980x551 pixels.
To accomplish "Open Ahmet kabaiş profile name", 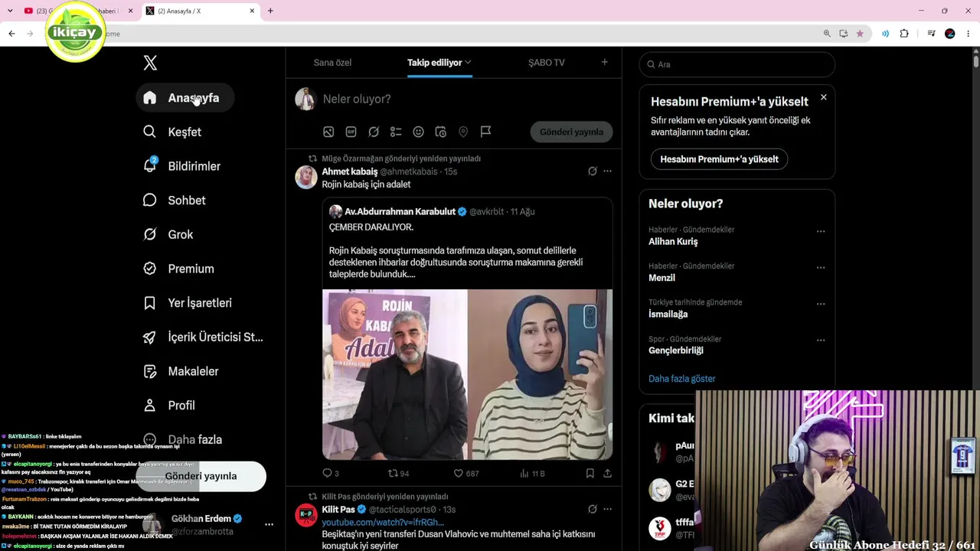I will coord(350,171).
